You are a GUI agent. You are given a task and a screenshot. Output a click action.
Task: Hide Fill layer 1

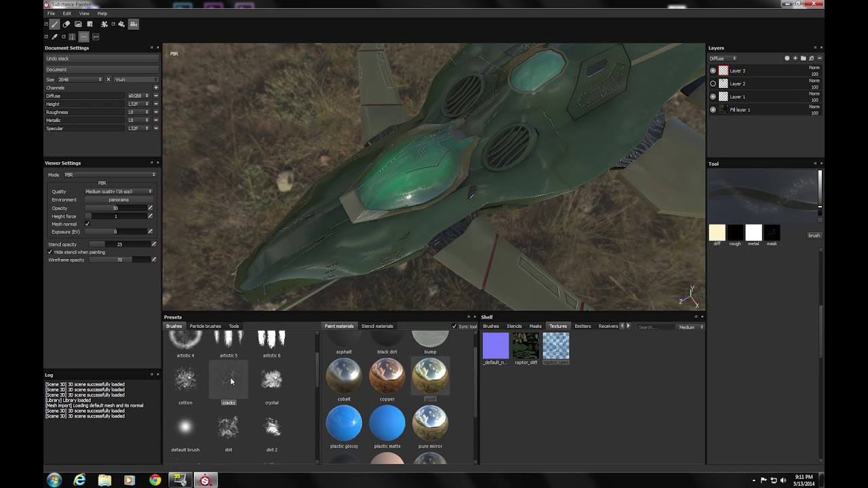(713, 110)
